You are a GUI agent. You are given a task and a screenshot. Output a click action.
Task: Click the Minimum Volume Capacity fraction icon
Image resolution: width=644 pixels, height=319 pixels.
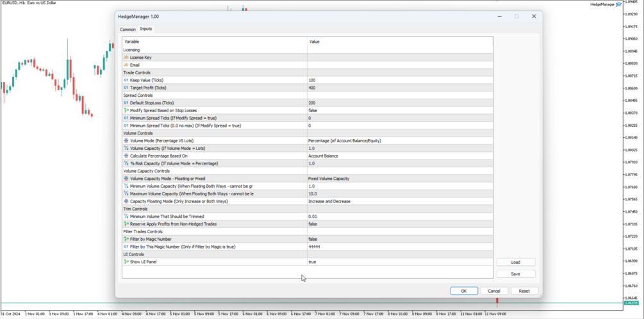coord(126,186)
